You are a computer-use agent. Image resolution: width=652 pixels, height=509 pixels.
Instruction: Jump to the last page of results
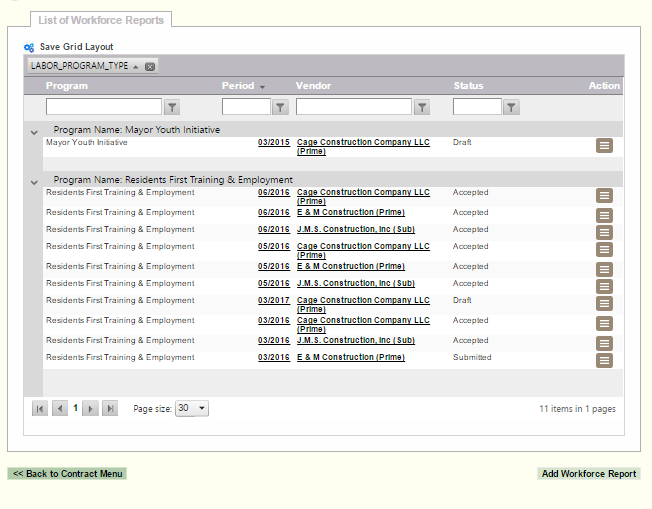tap(110, 408)
